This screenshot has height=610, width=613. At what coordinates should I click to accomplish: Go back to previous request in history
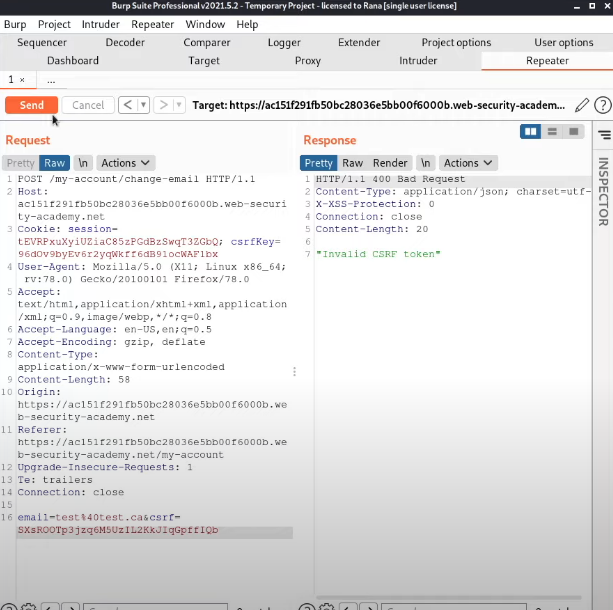pyautogui.click(x=128, y=105)
